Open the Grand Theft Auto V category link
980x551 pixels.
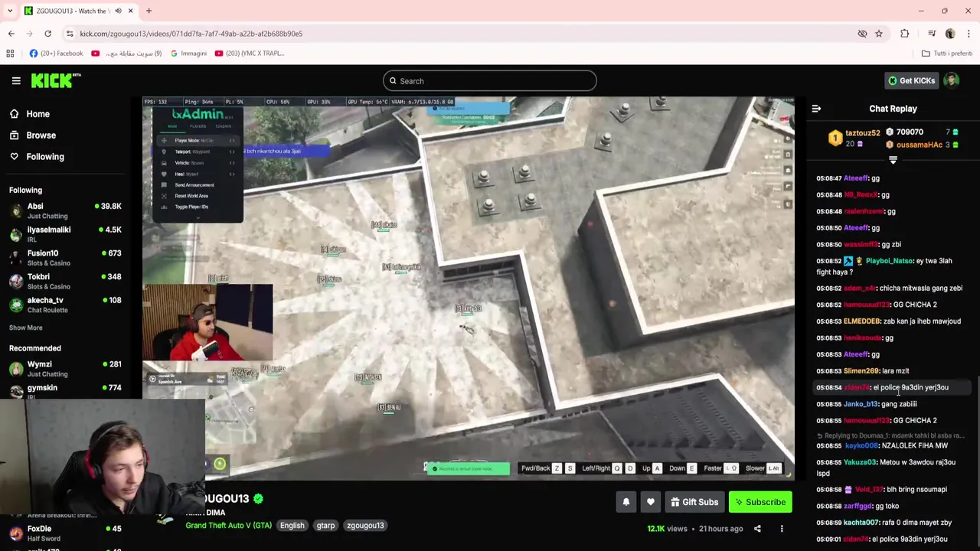[x=228, y=526]
